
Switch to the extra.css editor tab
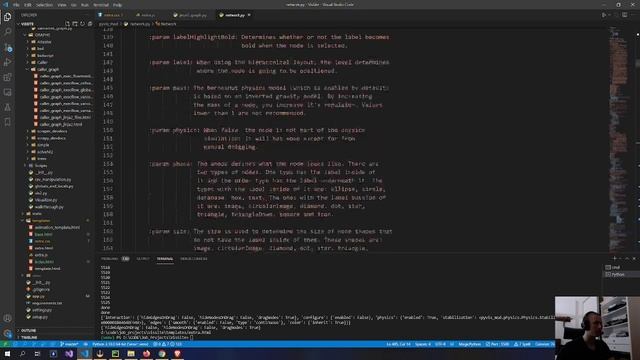pyautogui.click(x=111, y=15)
